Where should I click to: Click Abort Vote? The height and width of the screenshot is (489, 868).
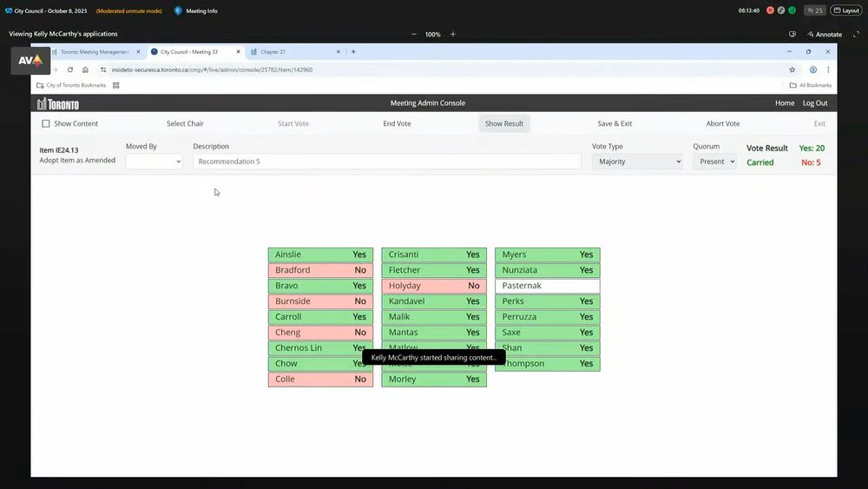723,123
